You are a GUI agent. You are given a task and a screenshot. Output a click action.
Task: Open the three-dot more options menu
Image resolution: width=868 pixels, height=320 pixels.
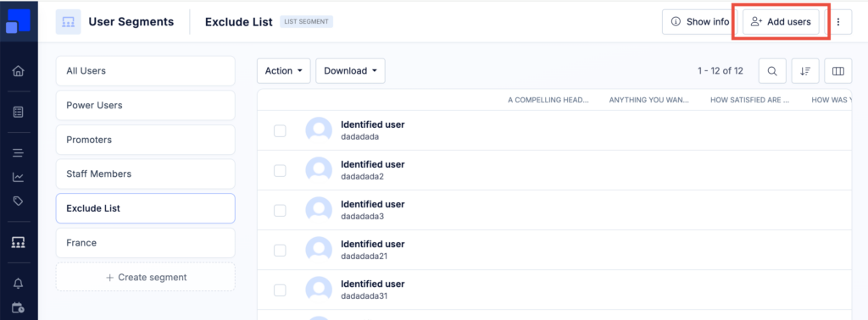pyautogui.click(x=838, y=22)
